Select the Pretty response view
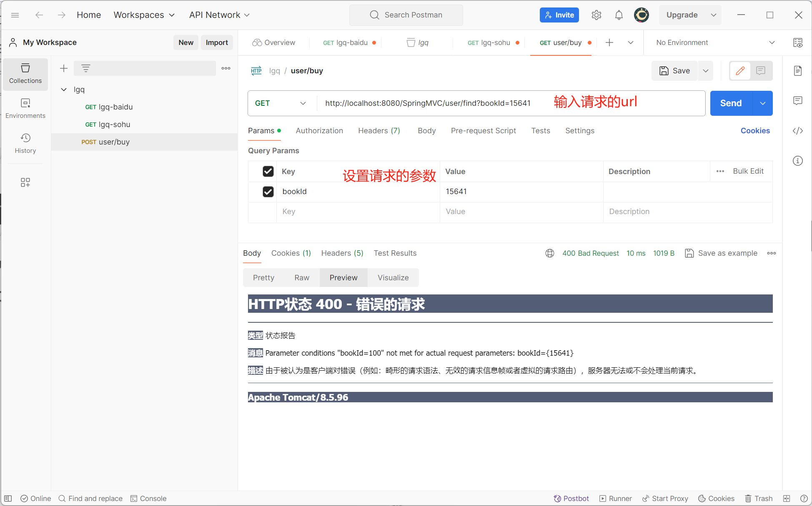Image resolution: width=812 pixels, height=506 pixels. (x=263, y=278)
